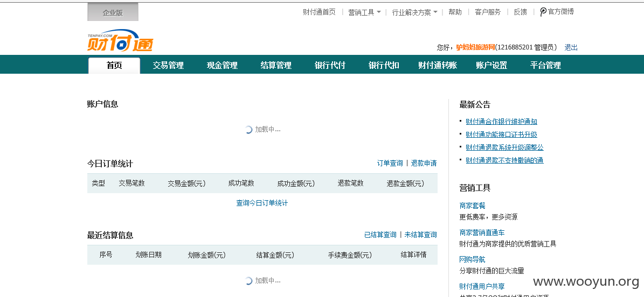The height and width of the screenshot is (297, 644).
Task: Click the 驴妈妈旅游网 account name
Action: [476, 47]
